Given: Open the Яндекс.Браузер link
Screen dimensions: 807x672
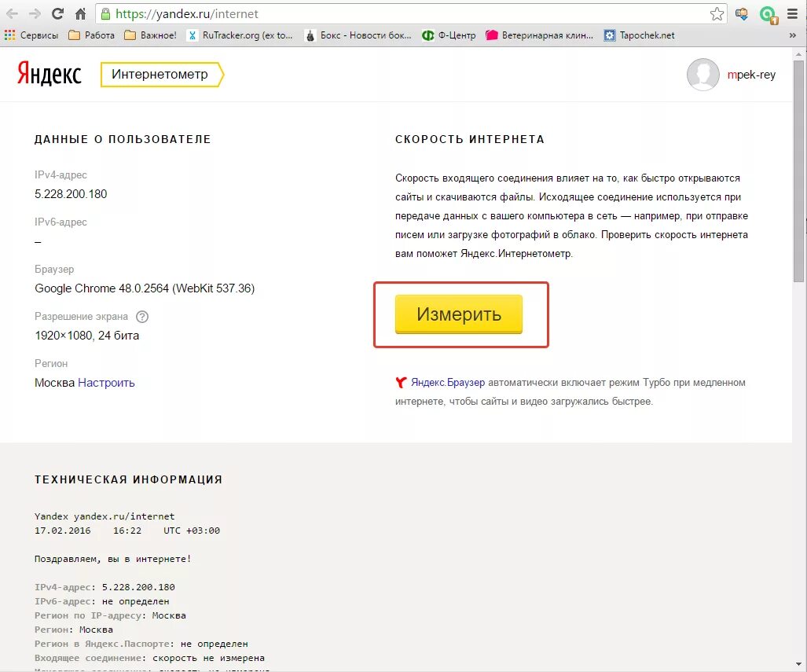Looking at the screenshot, I should pyautogui.click(x=448, y=383).
